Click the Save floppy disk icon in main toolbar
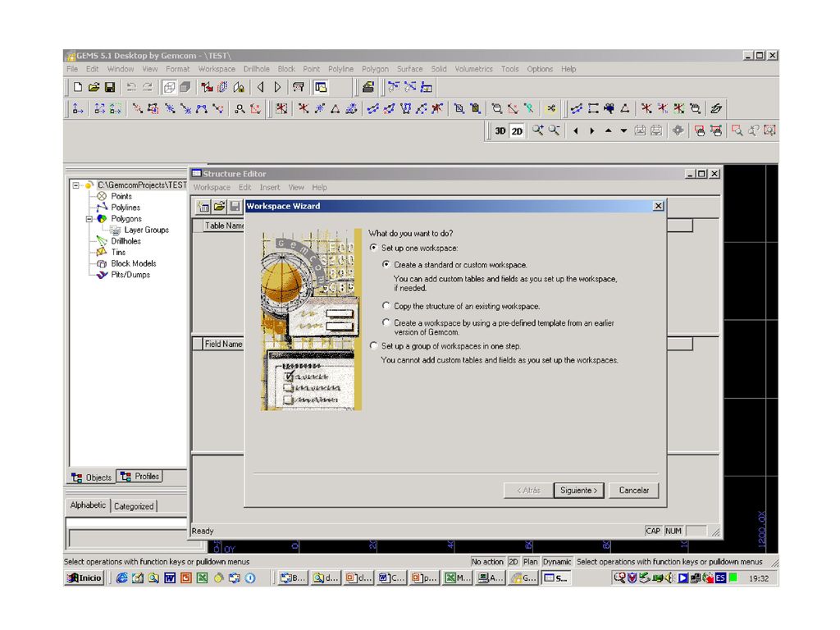 click(x=110, y=87)
